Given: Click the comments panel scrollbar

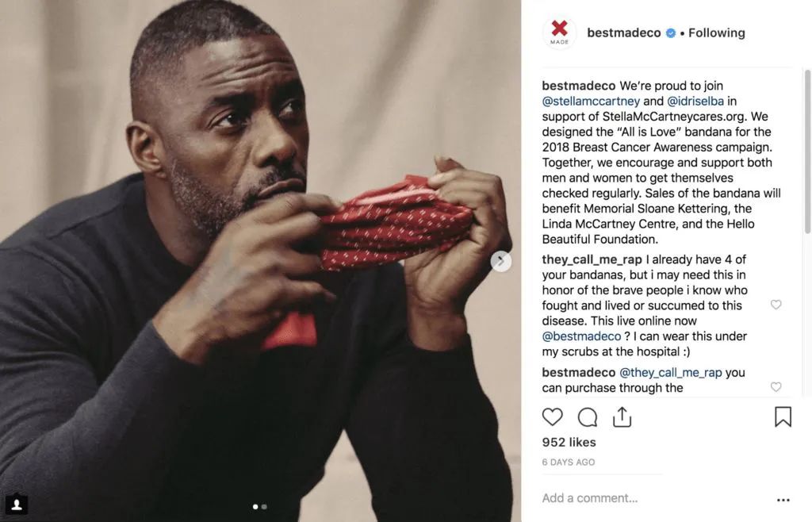Looking at the screenshot, I should click(807, 152).
